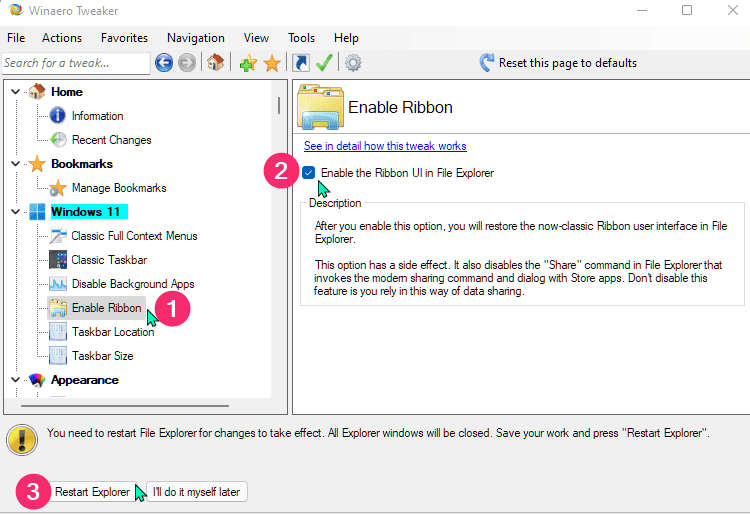750x514 pixels.
Task: Click the Classic Full Context Menus icon
Action: (58, 236)
